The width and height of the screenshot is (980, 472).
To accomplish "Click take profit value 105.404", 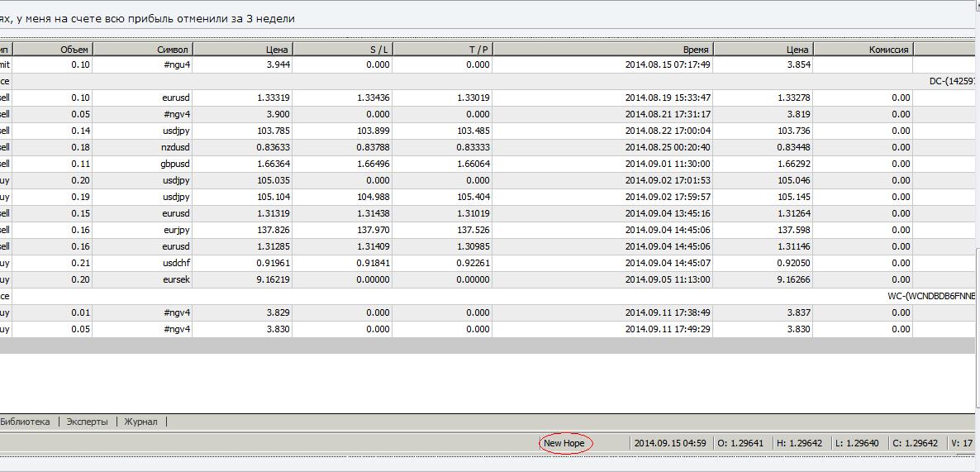I will (x=474, y=197).
